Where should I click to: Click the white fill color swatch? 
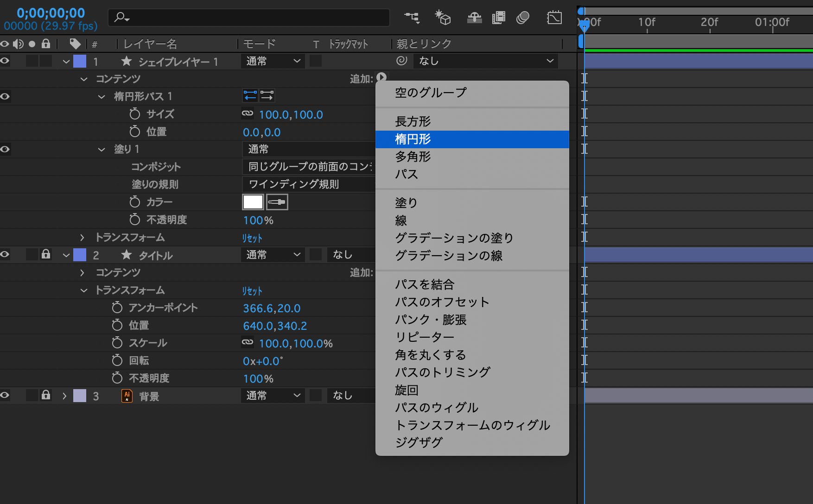point(253,202)
